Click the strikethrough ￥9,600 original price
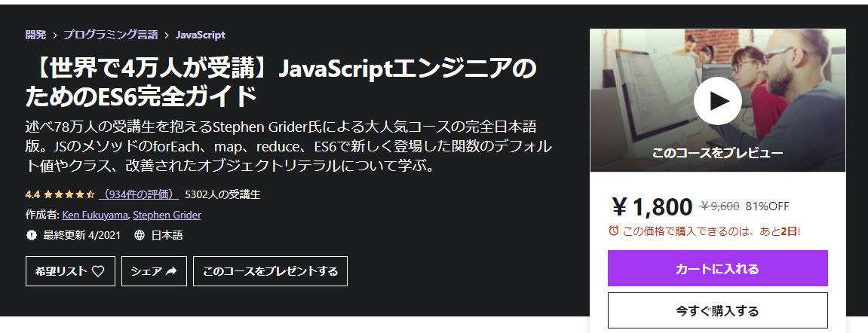The width and height of the screenshot is (868, 333). coord(719,206)
